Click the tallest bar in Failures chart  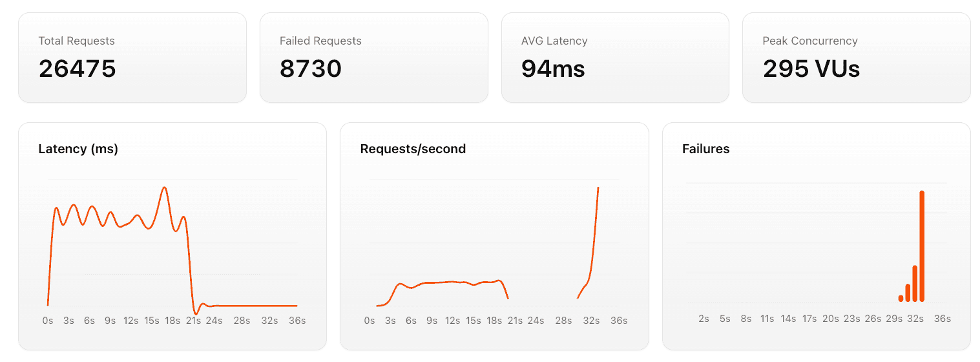922,246
